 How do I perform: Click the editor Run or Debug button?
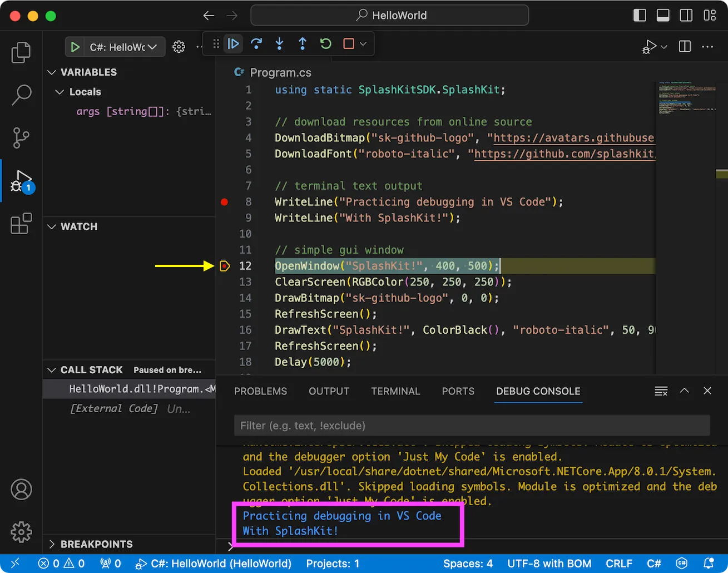point(649,47)
